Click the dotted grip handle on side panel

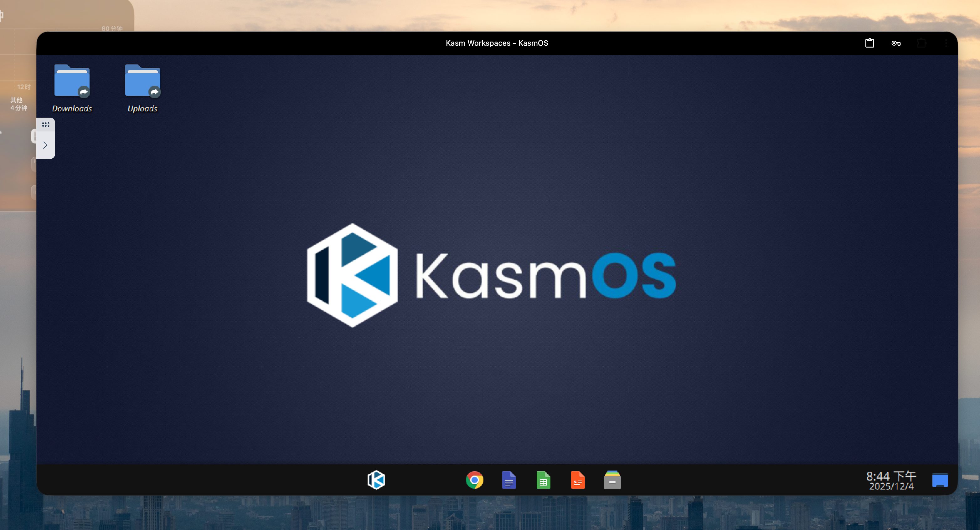[46, 124]
